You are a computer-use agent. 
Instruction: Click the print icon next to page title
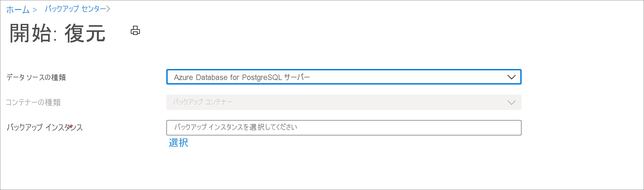tap(135, 31)
